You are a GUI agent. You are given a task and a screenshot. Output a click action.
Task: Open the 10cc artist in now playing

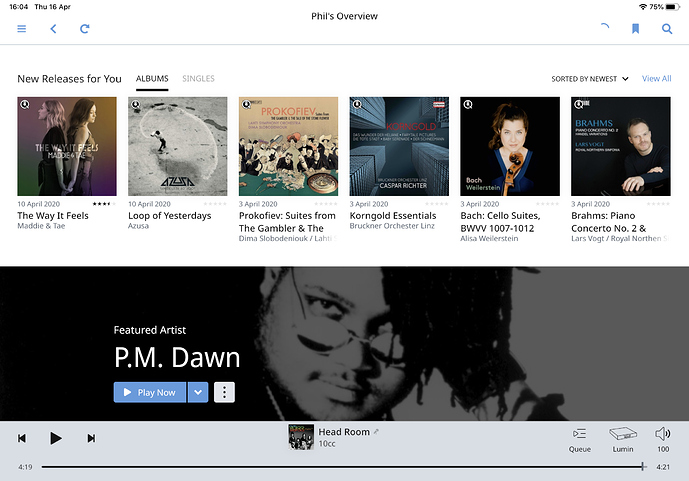point(327,444)
